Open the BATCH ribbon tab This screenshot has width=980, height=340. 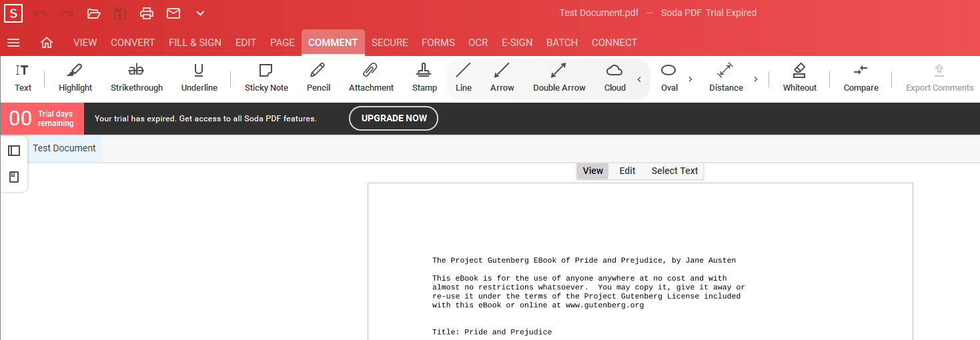tap(562, 43)
